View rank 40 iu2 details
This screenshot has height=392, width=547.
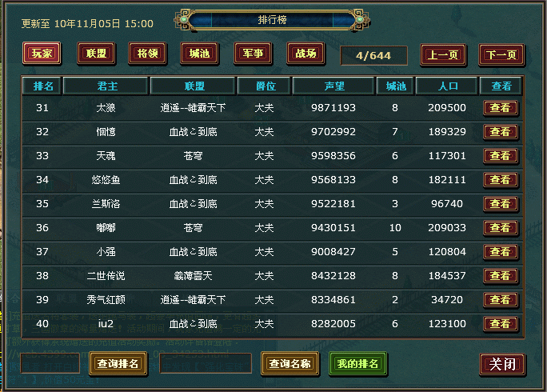point(501,324)
